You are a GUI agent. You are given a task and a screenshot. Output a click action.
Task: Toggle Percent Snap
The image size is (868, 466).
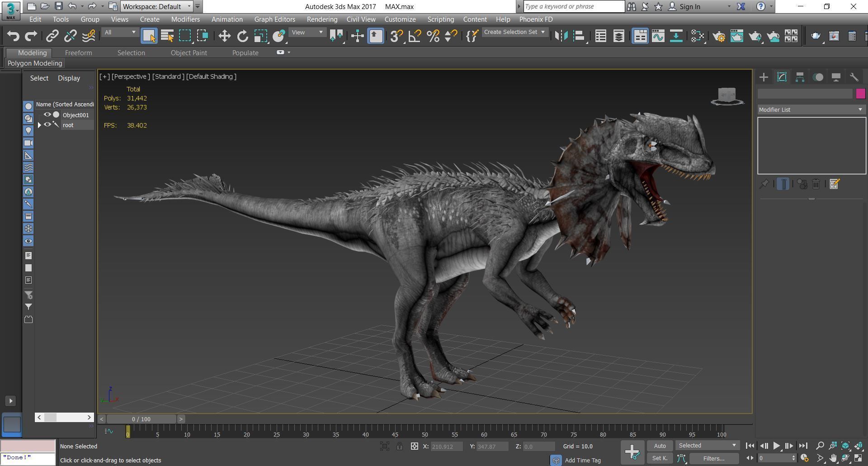(433, 36)
